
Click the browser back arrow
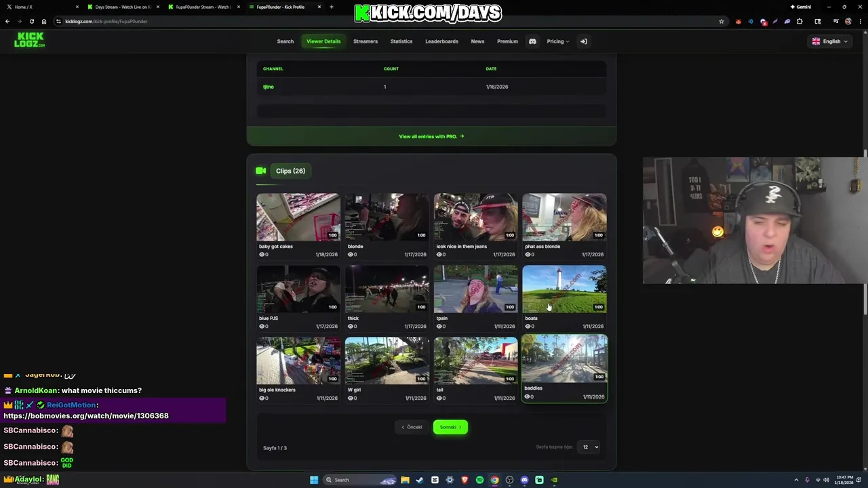click(7, 21)
